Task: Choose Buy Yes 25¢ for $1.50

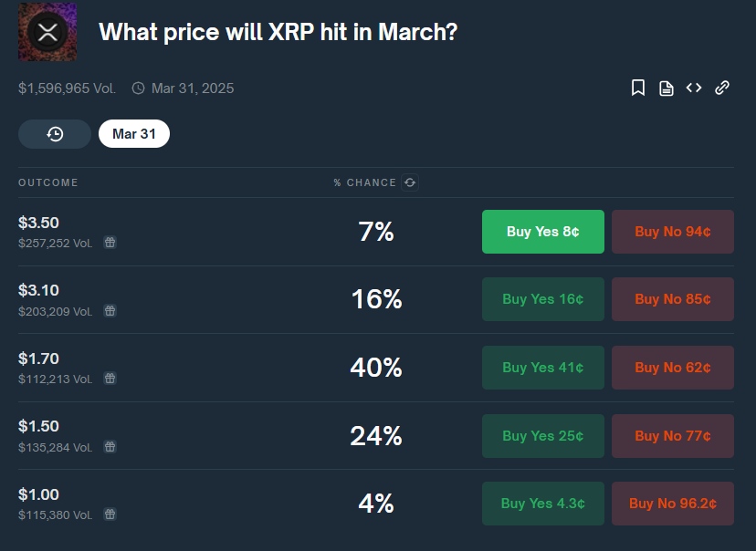Action: pos(543,436)
